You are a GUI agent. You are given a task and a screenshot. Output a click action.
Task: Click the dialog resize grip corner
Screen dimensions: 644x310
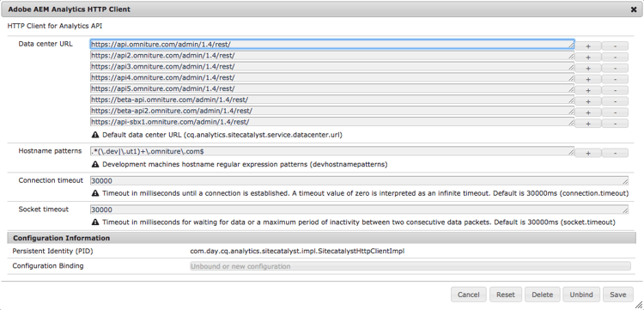639,306
